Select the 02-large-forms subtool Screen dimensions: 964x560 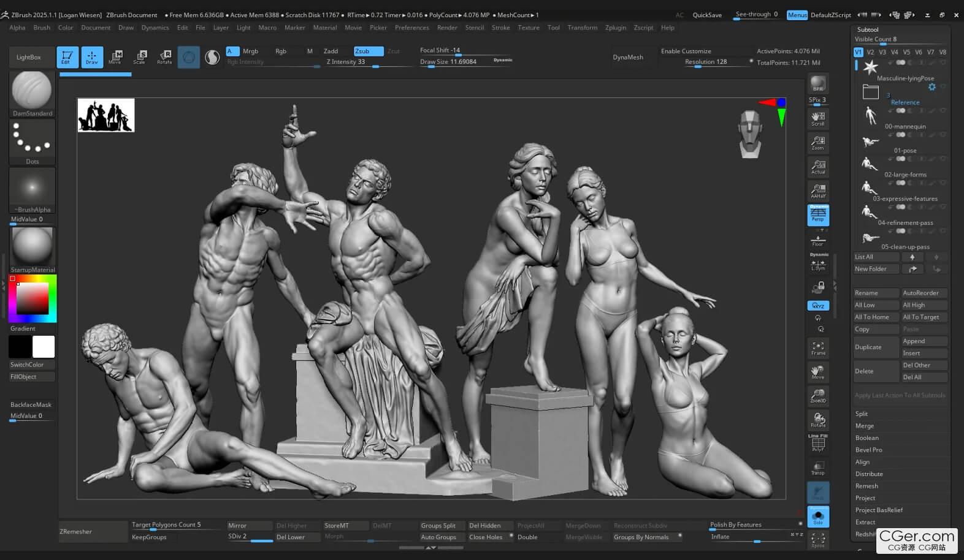click(905, 175)
